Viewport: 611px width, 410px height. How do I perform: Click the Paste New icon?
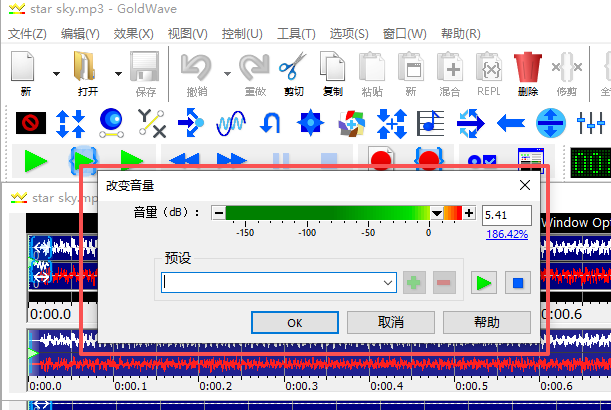point(411,67)
